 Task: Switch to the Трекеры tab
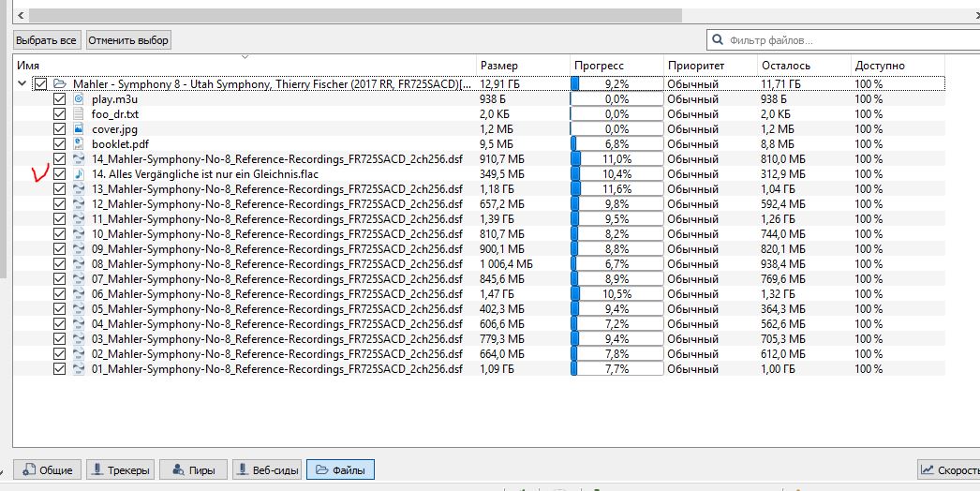[x=121, y=469]
